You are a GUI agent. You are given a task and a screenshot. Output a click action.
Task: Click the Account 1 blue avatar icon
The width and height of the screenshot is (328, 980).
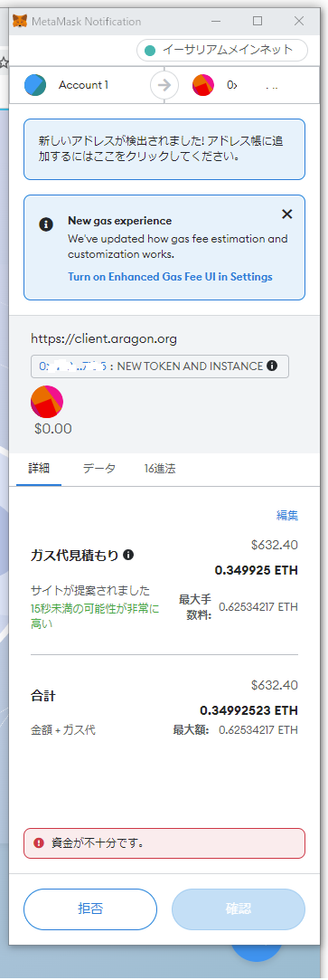click(x=35, y=85)
